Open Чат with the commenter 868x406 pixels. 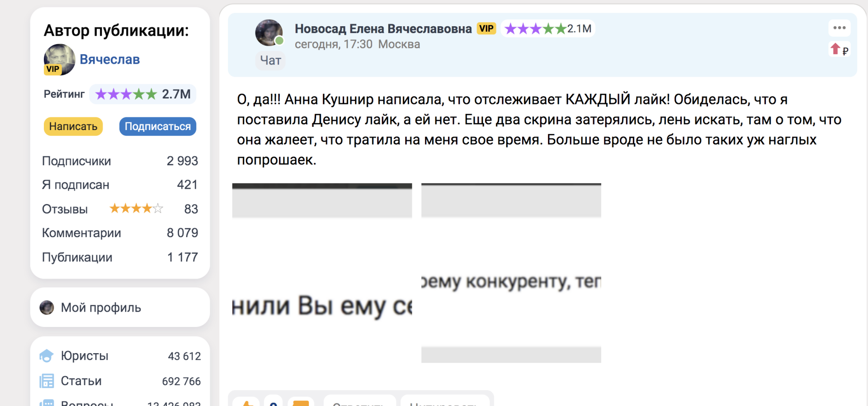[x=270, y=61]
